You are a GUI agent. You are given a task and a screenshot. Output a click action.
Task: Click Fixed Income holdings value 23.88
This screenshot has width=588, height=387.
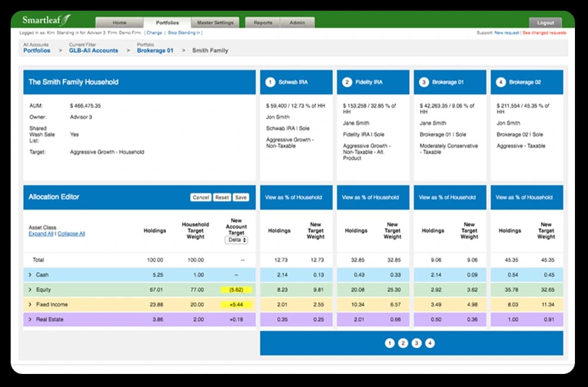click(157, 304)
